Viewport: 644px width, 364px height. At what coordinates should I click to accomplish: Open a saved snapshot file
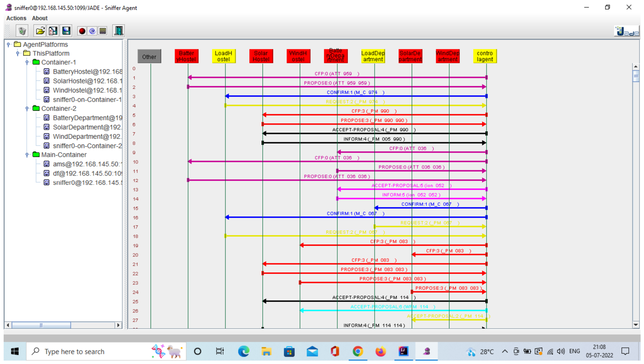click(x=40, y=31)
